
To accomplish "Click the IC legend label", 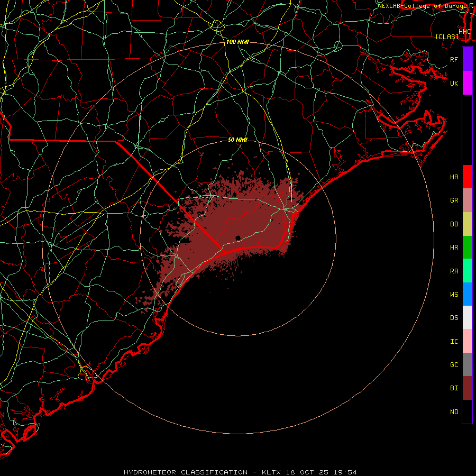I will point(454,342).
